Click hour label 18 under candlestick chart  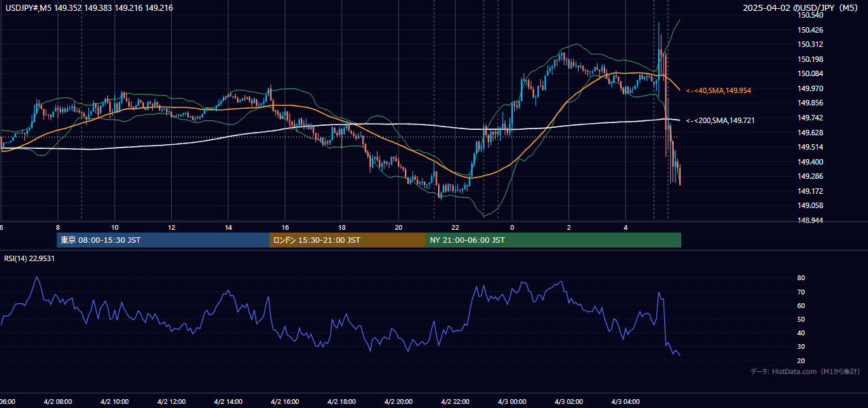(342, 228)
